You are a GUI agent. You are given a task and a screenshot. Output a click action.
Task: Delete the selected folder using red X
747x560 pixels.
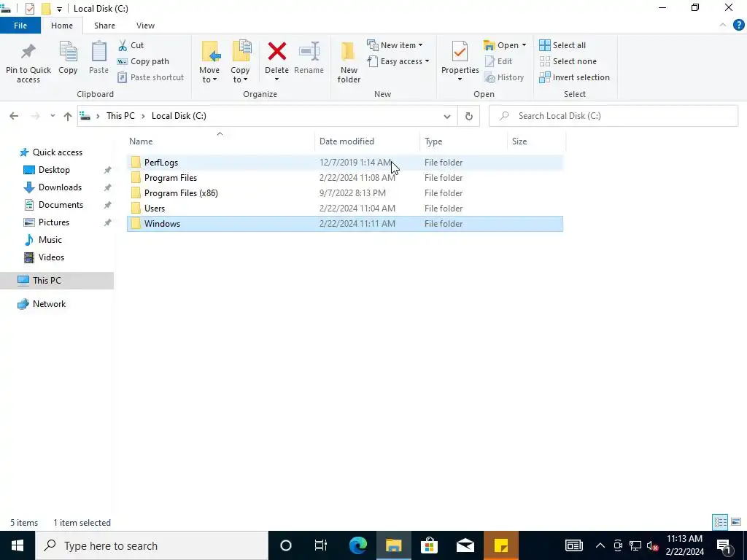coord(276,52)
